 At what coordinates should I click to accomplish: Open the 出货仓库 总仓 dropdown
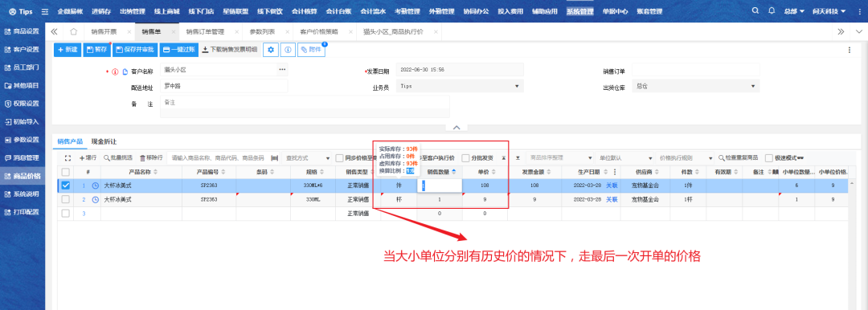696,87
